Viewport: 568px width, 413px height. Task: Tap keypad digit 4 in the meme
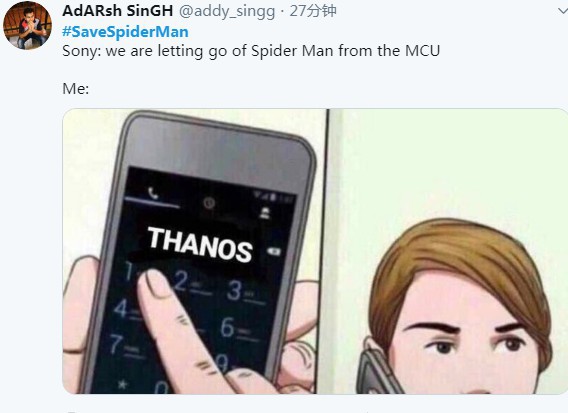tap(121, 308)
